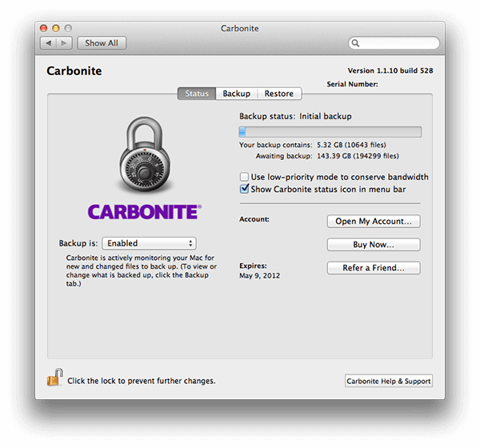480x448 pixels.
Task: Click the Refer a Friend button
Action: tap(374, 268)
